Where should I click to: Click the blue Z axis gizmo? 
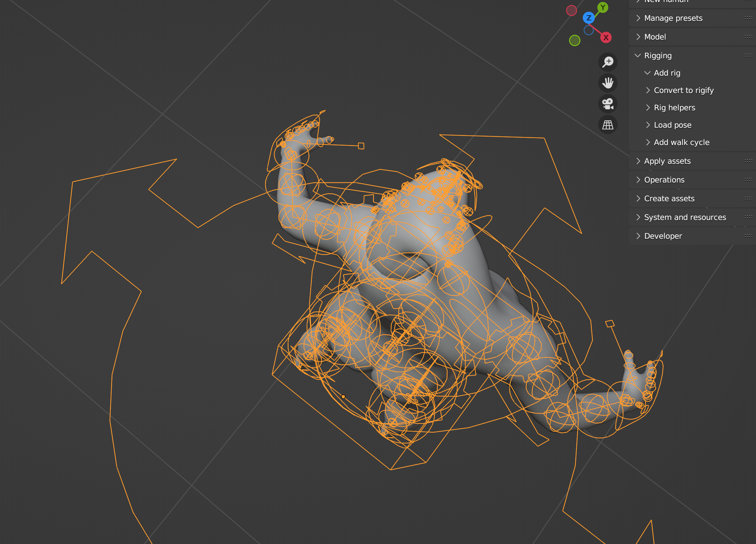(588, 18)
